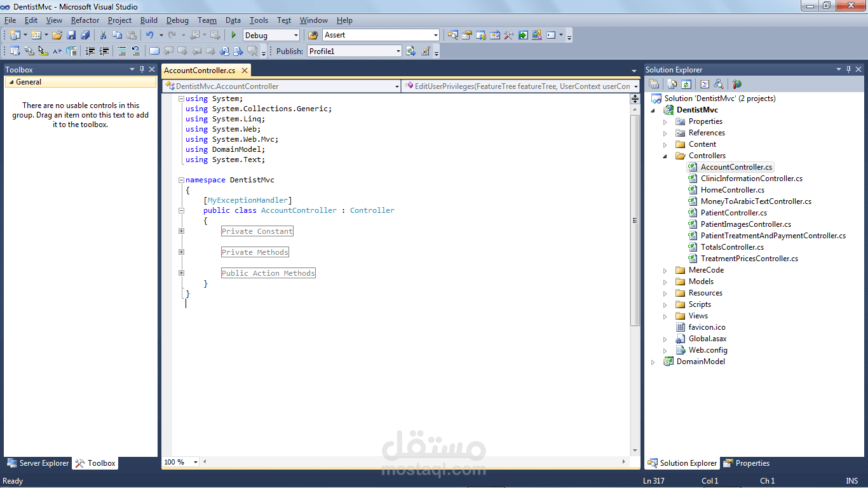Viewport: 868px width, 488px height.
Task: Click the Save disk icon
Action: click(x=71, y=35)
